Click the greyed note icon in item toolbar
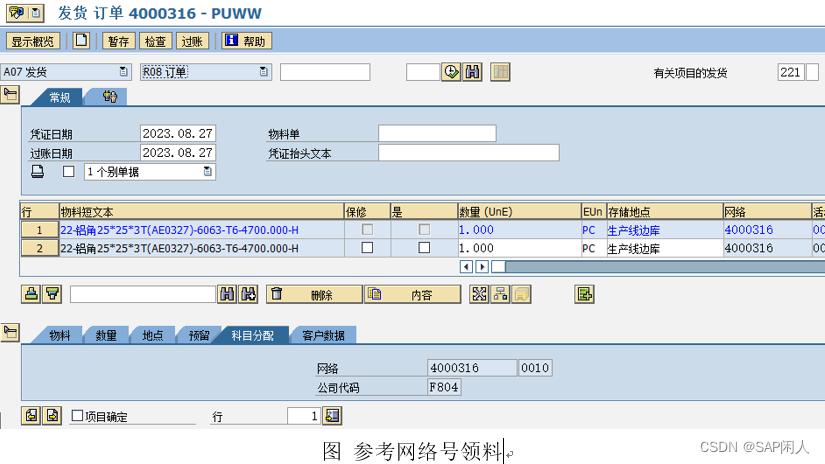 (521, 294)
